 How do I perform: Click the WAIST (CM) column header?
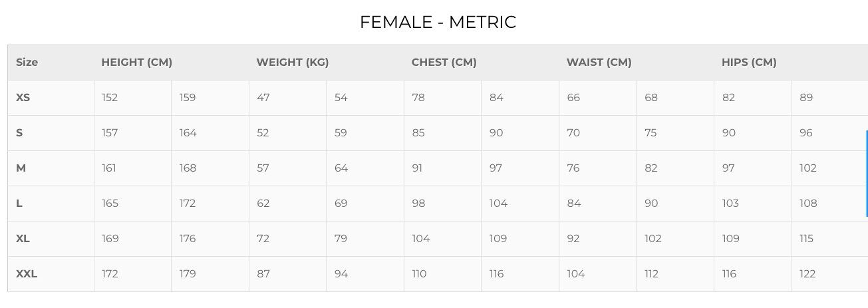coord(599,63)
